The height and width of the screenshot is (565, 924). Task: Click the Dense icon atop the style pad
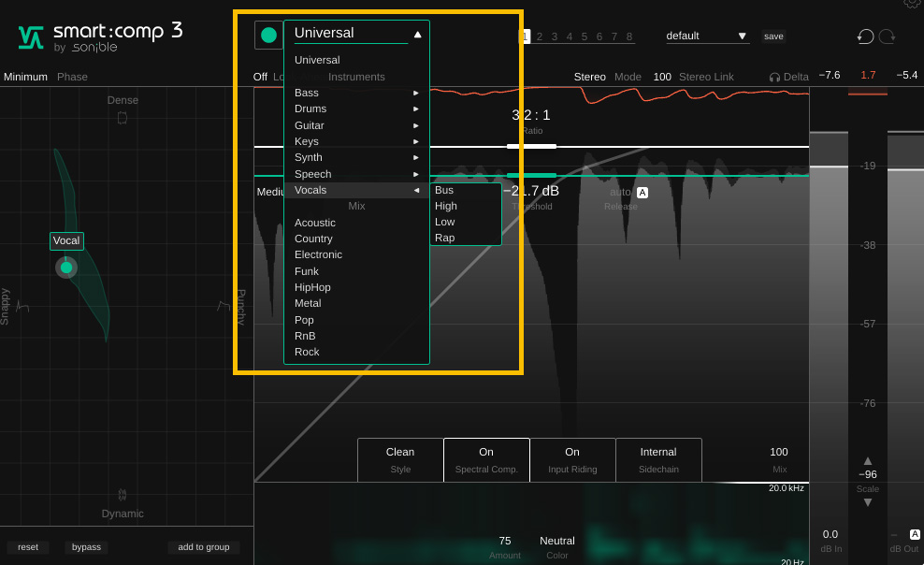tap(123, 118)
